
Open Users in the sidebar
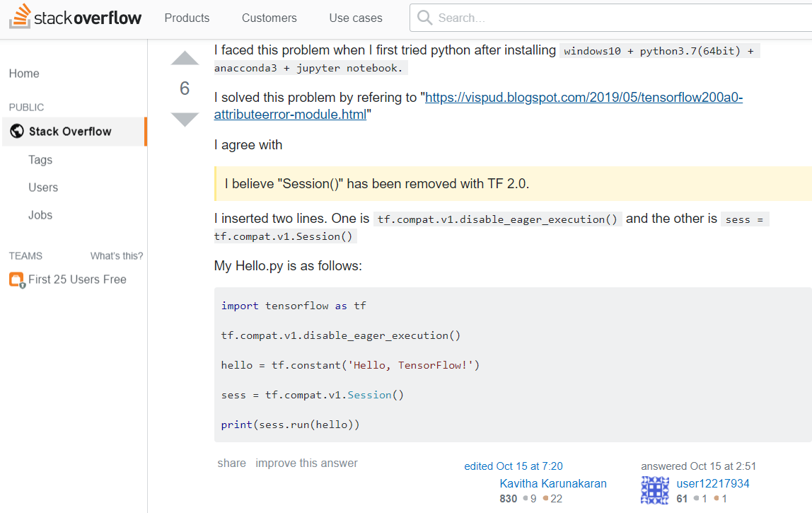pos(43,188)
